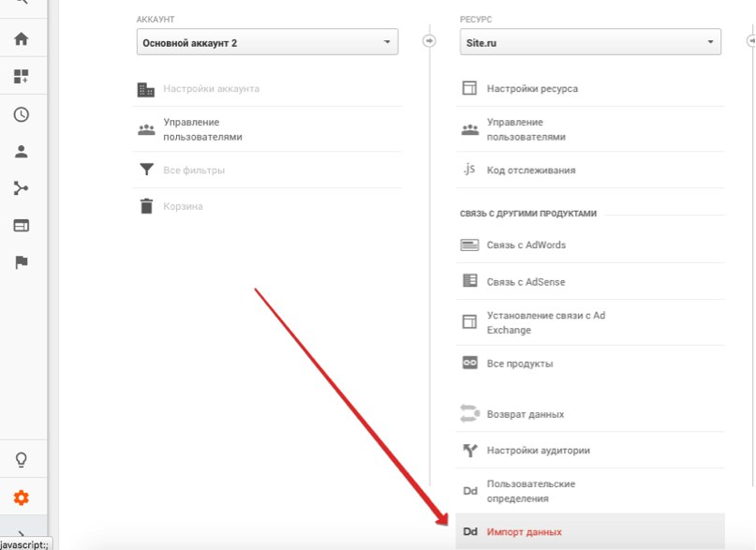This screenshot has width=756, height=550.
Task: Open Real-time clock icon in sidebar
Action: [x=22, y=114]
